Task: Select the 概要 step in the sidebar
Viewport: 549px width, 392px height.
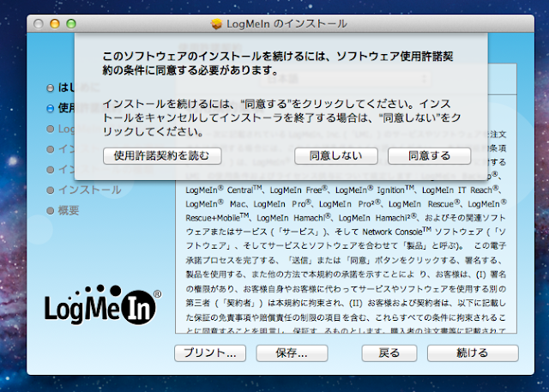Action: point(63,210)
